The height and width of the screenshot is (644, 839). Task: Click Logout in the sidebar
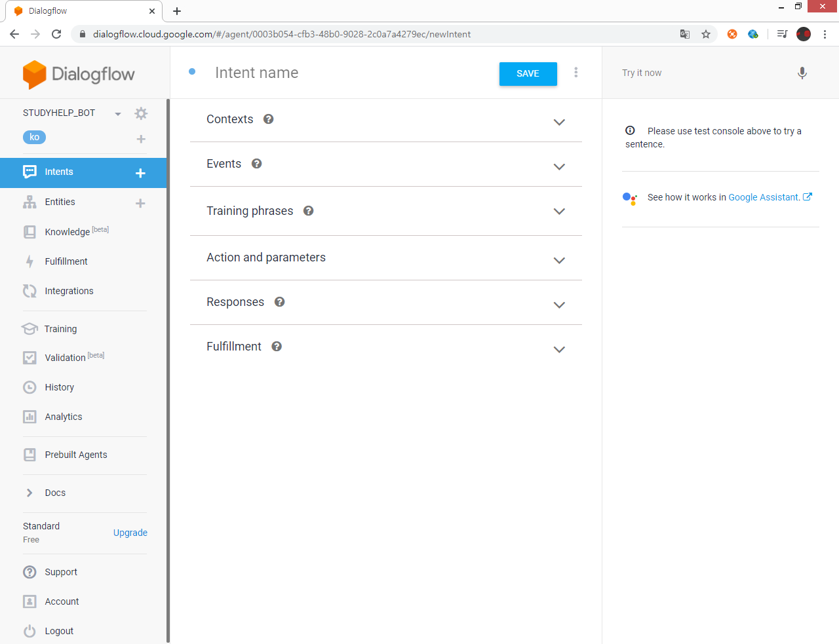59,631
